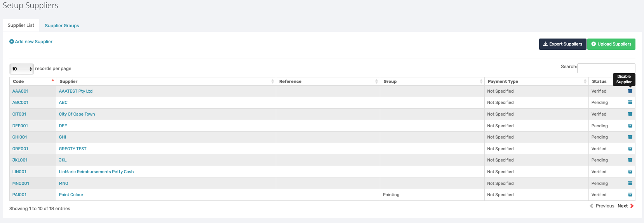The image size is (644, 223).
Task: Open LinMarie Reimbursements Petty Cash link
Action: (x=96, y=172)
